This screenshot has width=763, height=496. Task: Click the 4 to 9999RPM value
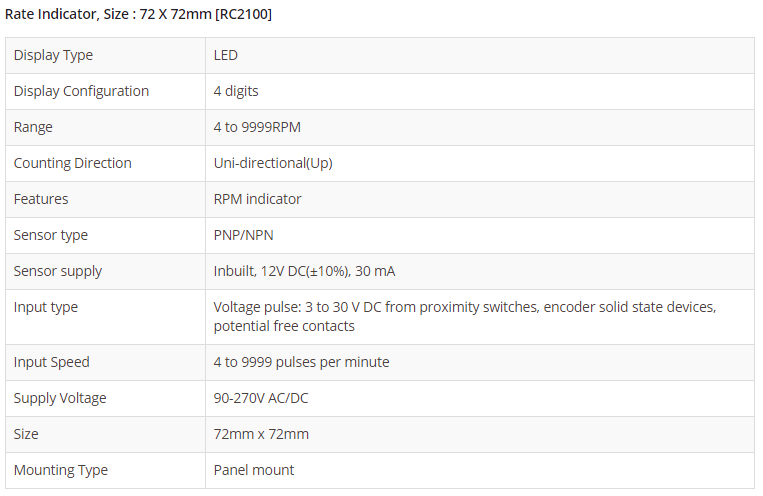pyautogui.click(x=257, y=127)
